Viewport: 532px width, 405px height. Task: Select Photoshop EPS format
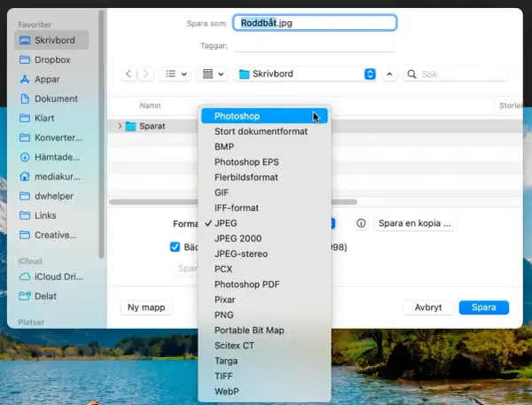pyautogui.click(x=264, y=162)
